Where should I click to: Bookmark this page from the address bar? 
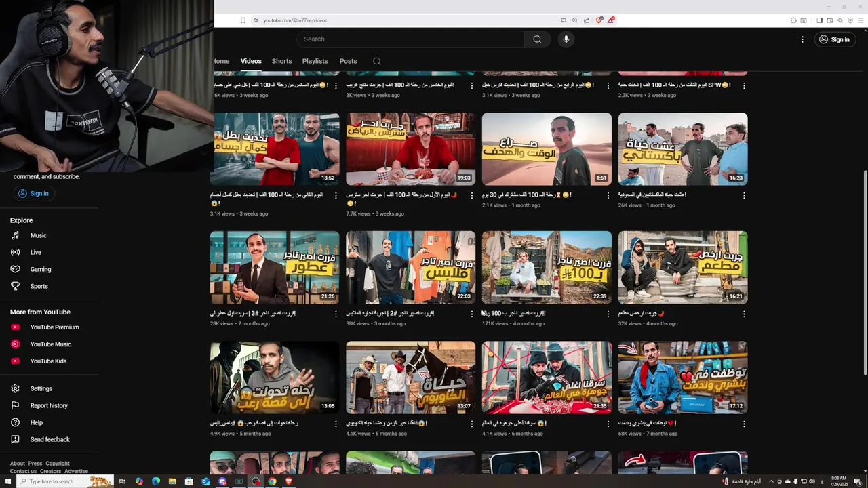point(243,20)
